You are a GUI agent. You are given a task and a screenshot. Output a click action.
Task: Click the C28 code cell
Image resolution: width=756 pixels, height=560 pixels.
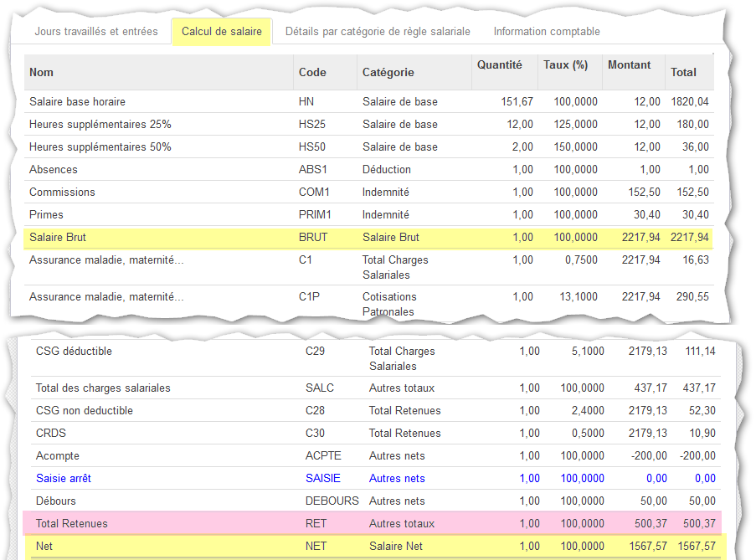315,411
